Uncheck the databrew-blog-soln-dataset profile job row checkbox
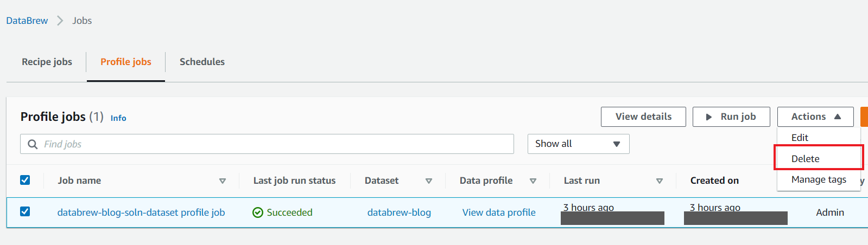This screenshot has height=245, width=868. click(x=25, y=211)
